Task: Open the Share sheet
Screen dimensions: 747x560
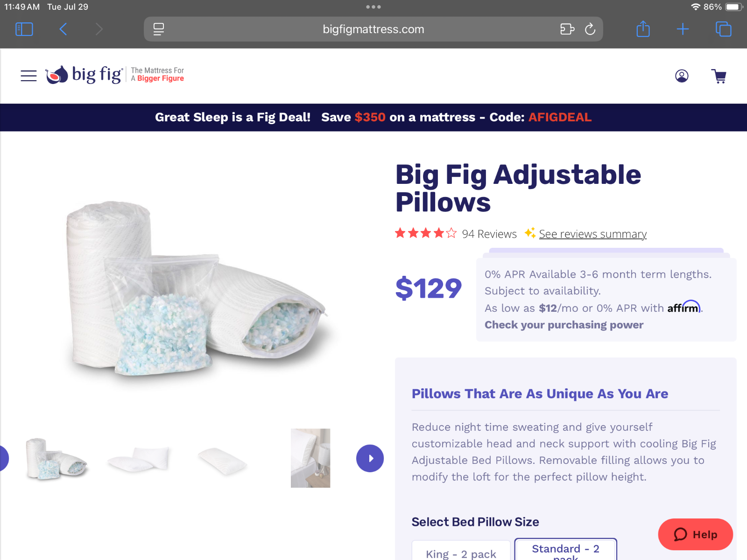Action: pos(643,29)
